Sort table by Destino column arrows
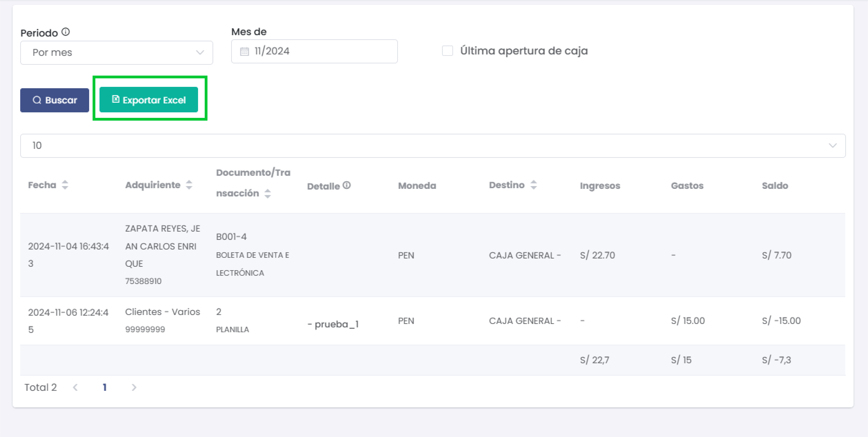Viewport: 868px width, 437px height. tap(533, 185)
